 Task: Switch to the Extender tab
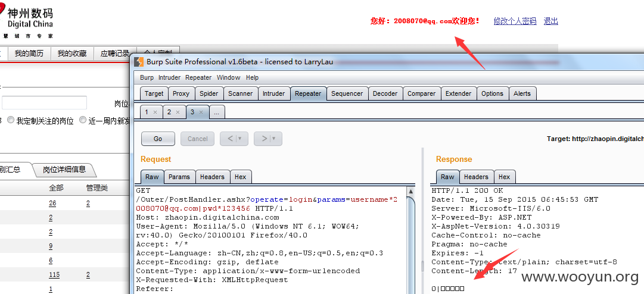tap(458, 93)
